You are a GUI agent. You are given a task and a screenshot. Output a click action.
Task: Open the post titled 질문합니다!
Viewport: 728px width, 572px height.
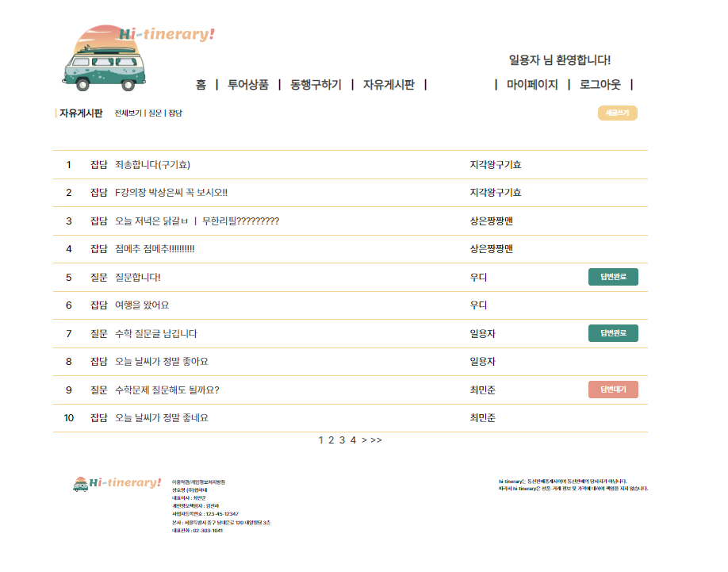click(x=137, y=277)
